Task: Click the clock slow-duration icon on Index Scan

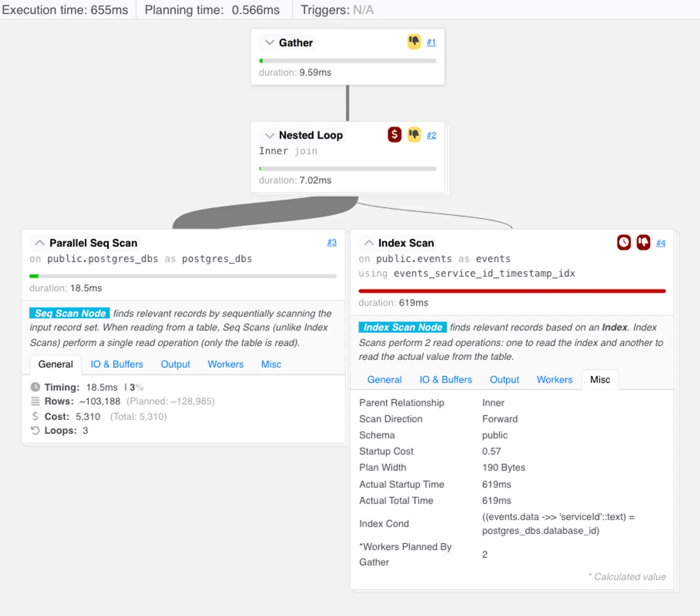Action: click(624, 243)
